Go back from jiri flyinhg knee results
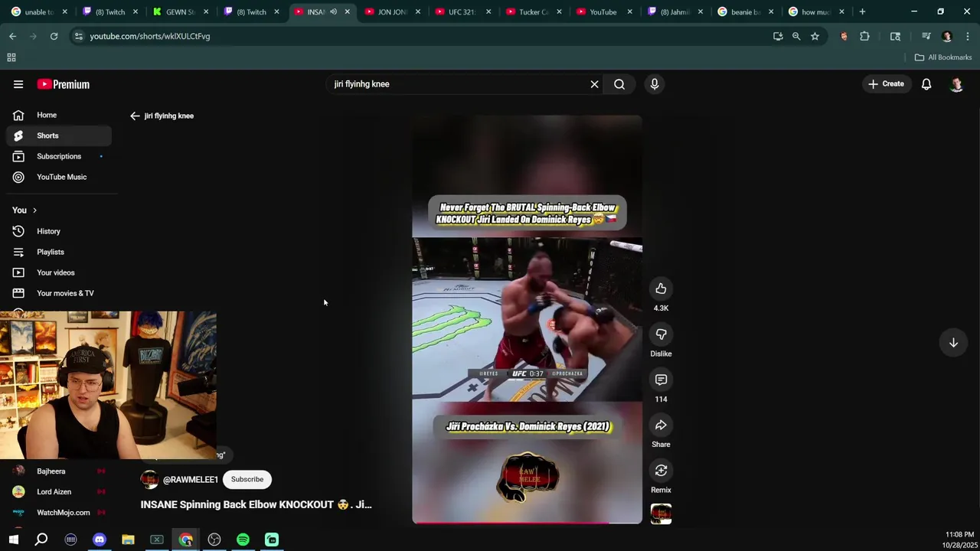This screenshot has height=551, width=980. 135,116
